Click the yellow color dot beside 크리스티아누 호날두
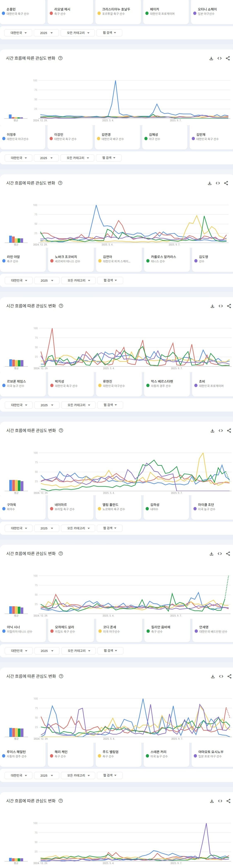The image size is (233, 868). coord(99,13)
